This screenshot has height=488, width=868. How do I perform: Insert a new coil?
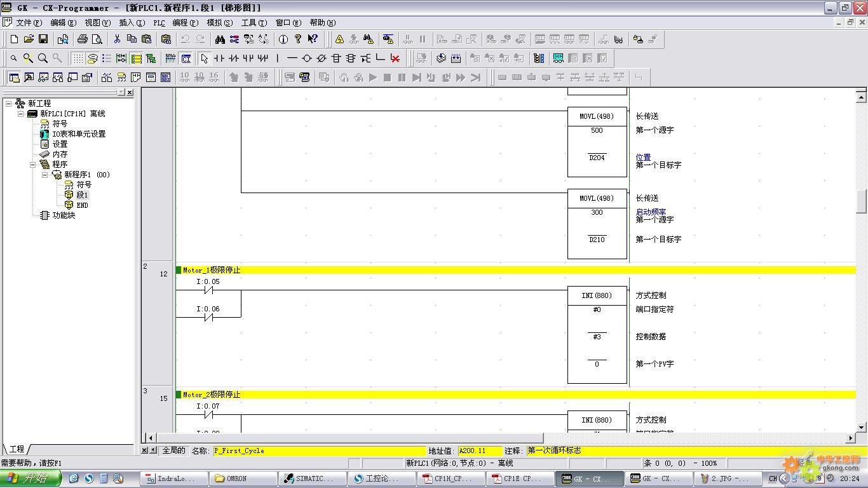pos(307,58)
